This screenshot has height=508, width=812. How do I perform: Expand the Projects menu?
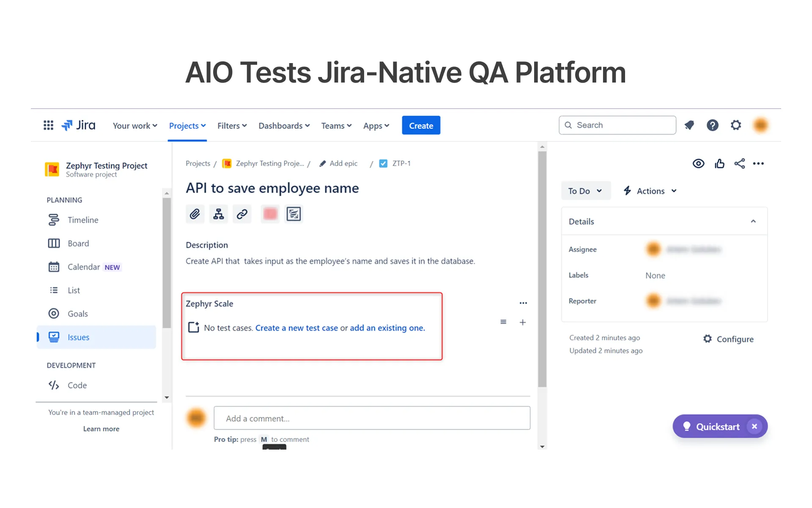coord(187,126)
